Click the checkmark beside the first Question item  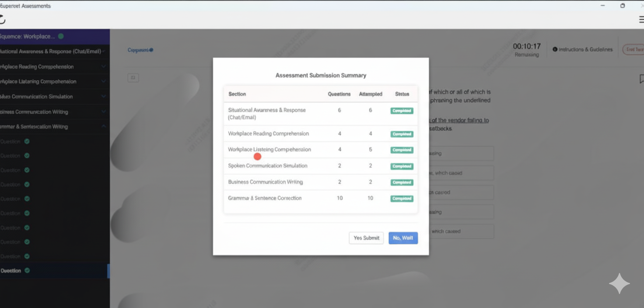coord(26,141)
